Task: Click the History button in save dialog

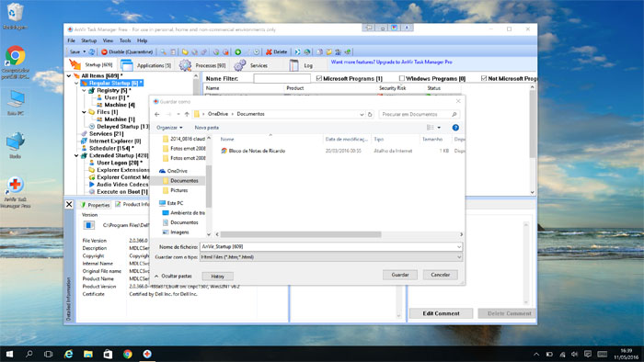Action: pyautogui.click(x=218, y=277)
